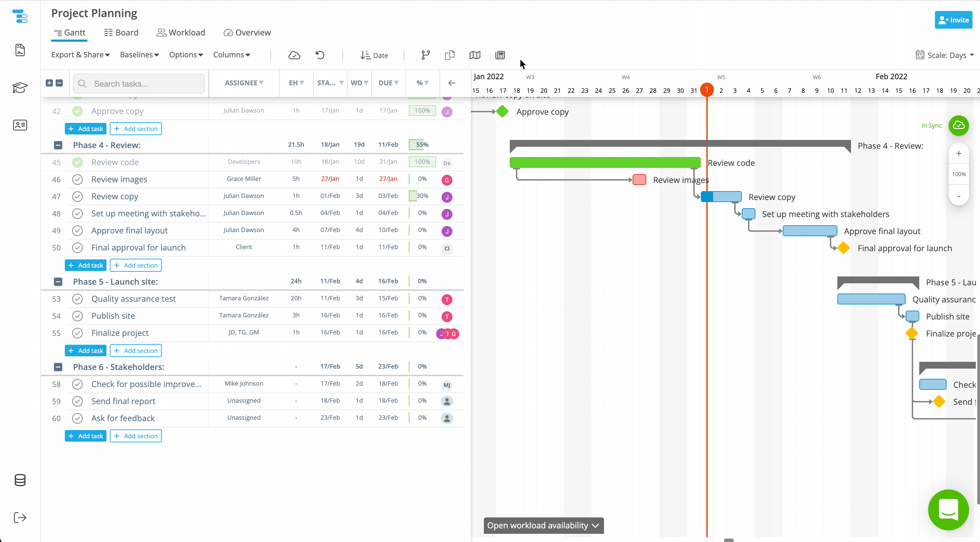
Task: Collapse the Phase 5 - Launch site section
Action: coord(58,282)
